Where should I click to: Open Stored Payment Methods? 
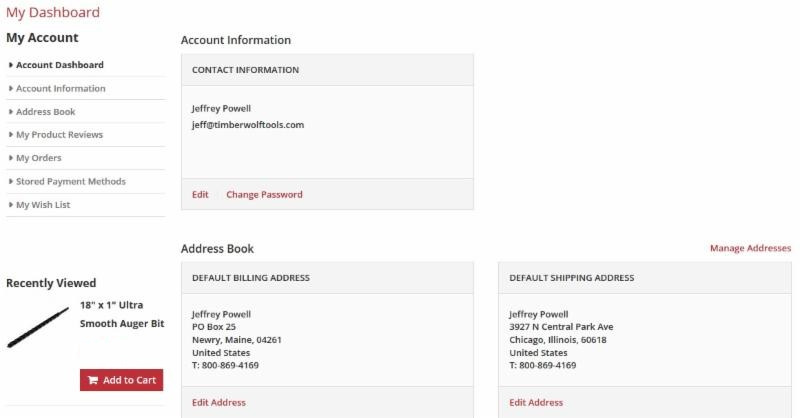click(70, 182)
